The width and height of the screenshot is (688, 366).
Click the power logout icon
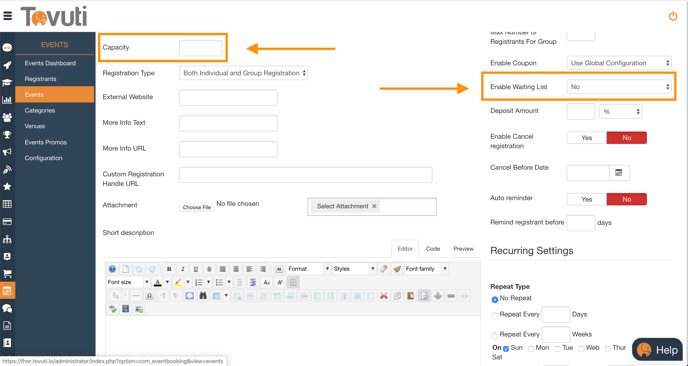coord(673,17)
